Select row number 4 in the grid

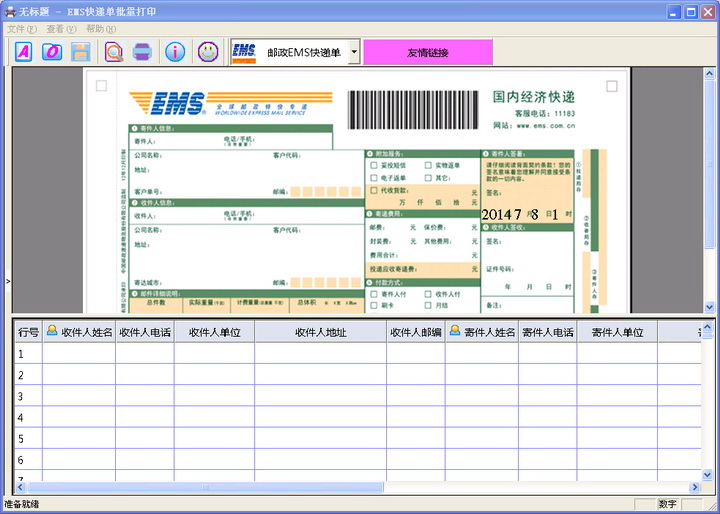(x=28, y=417)
